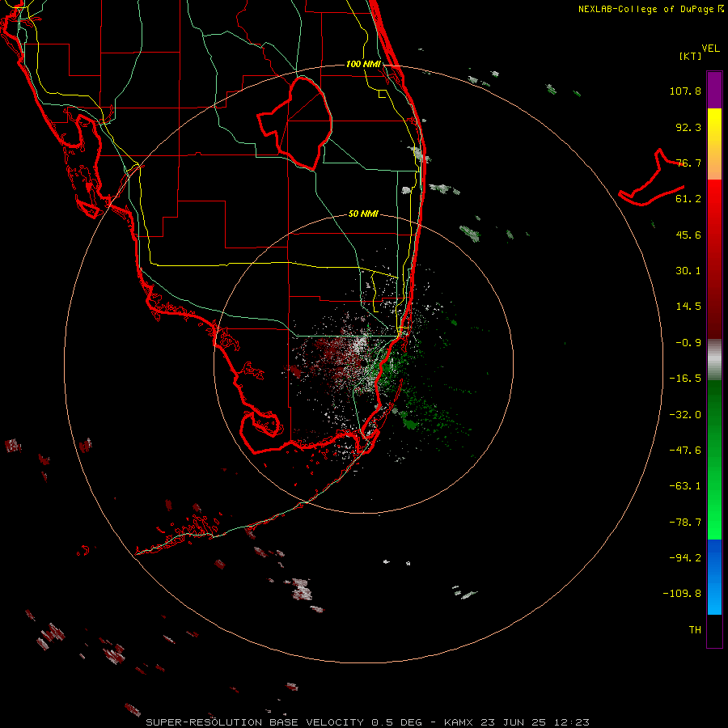Click the 61.2 legend value
The image size is (728, 728).
688,199
